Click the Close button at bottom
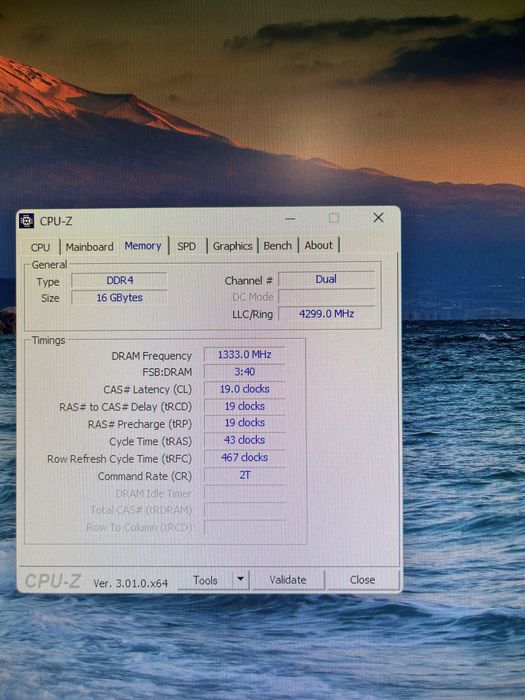 coord(362,579)
